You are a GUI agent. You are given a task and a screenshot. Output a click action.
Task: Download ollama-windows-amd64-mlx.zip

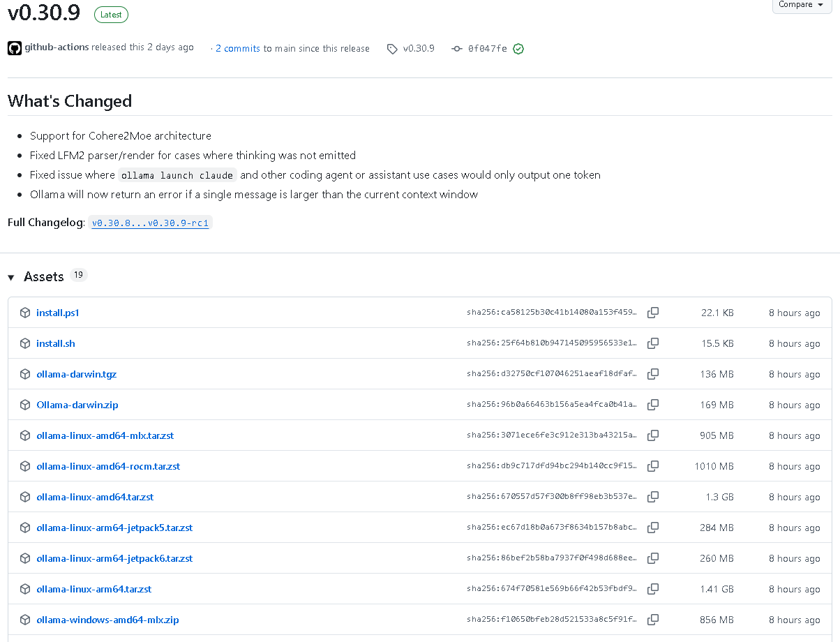[107, 620]
